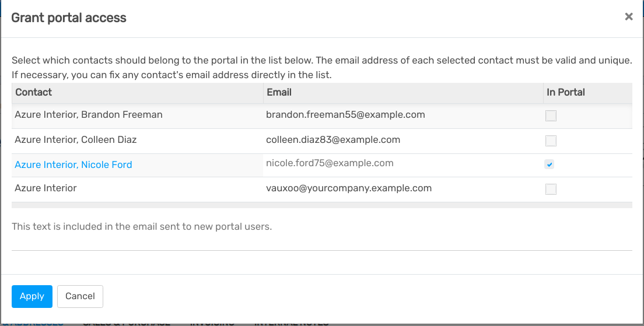The image size is (644, 326).
Task: Select the Azure Interior company contact cell
Action: click(x=138, y=190)
